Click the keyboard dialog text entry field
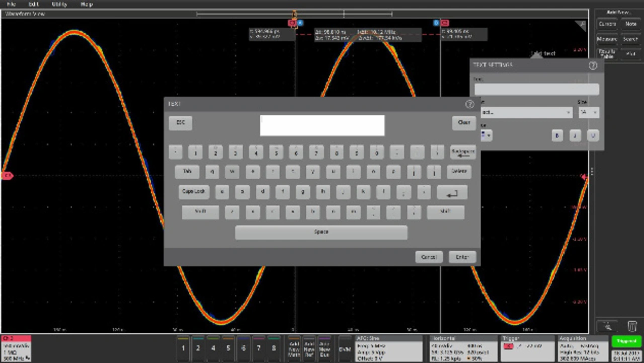This screenshot has width=644, height=363. pos(322,125)
